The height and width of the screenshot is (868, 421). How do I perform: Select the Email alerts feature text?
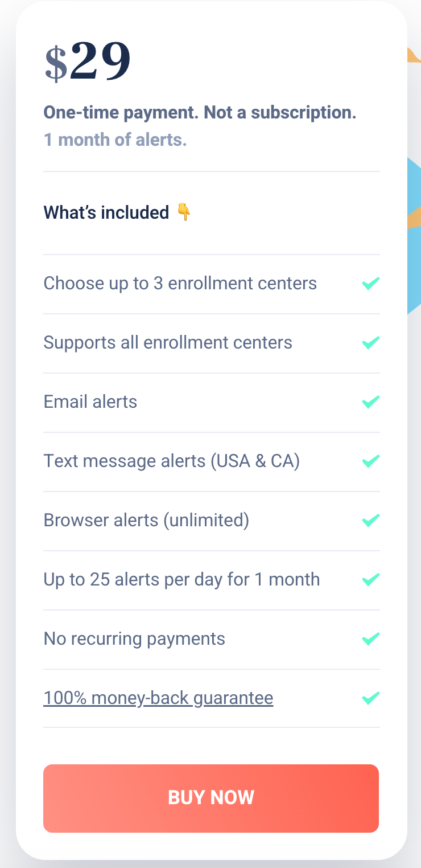[90, 402]
